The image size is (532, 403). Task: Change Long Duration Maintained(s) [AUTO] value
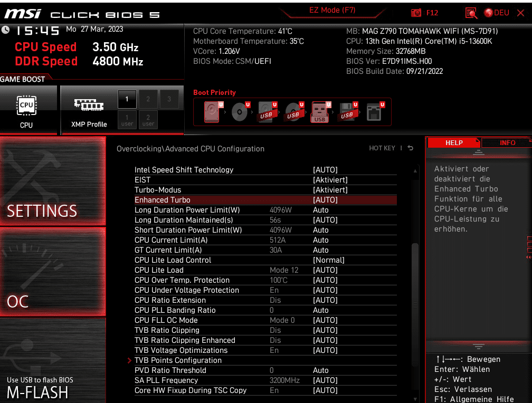pos(325,220)
